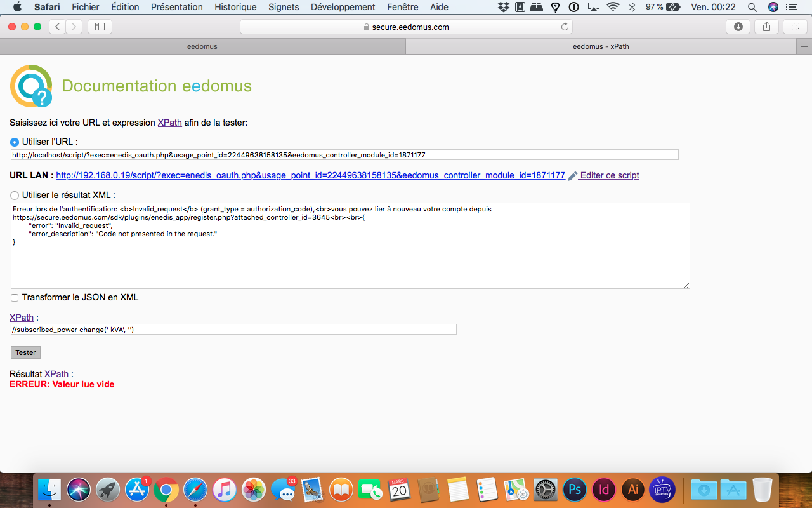Open Calendar from the Dock
Screen dimensions: 812x508
pos(400,490)
